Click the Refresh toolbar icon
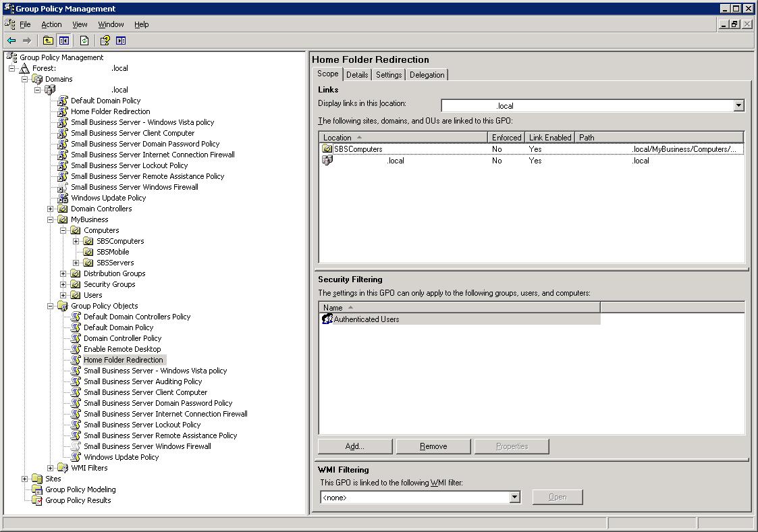The image size is (758, 532). point(84,41)
